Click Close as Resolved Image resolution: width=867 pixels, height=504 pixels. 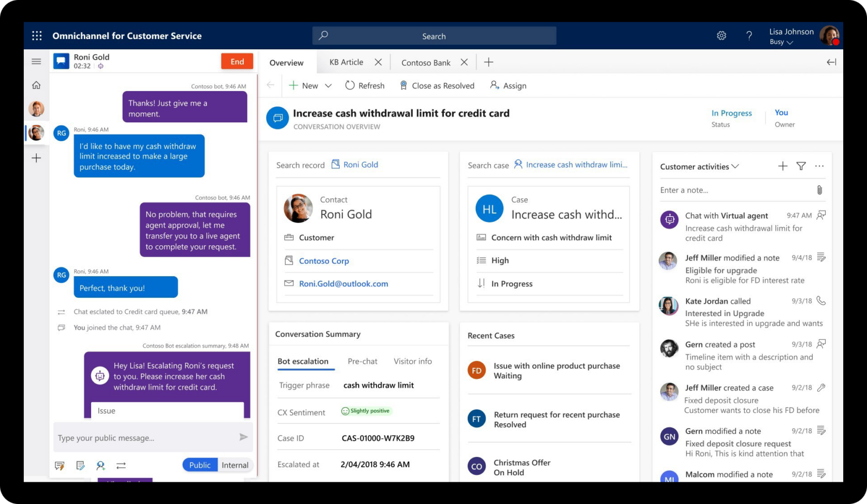point(437,86)
